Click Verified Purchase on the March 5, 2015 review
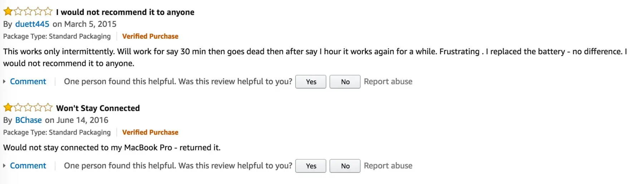Screen dimensions: 644x184 pyautogui.click(x=150, y=36)
